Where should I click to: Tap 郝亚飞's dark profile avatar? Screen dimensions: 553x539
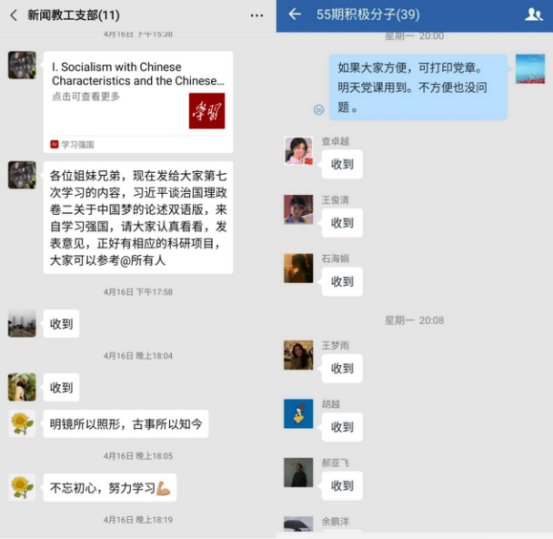[x=298, y=472]
